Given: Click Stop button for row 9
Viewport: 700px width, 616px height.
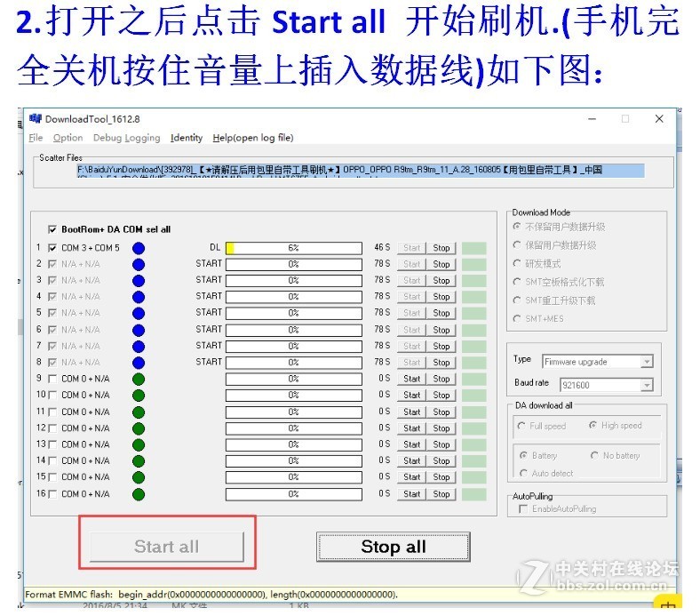Looking at the screenshot, I should point(441,380).
